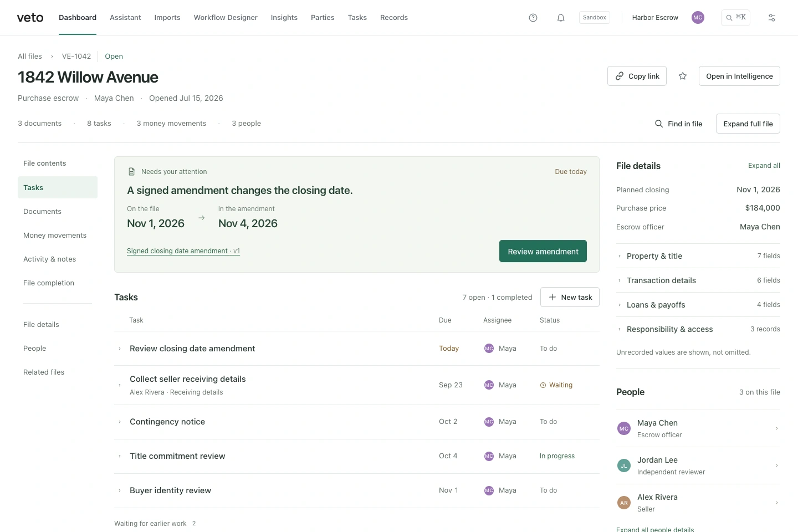Click Alex Rivera's AR avatar
Viewport: 798px width, 532px height.
click(624, 503)
